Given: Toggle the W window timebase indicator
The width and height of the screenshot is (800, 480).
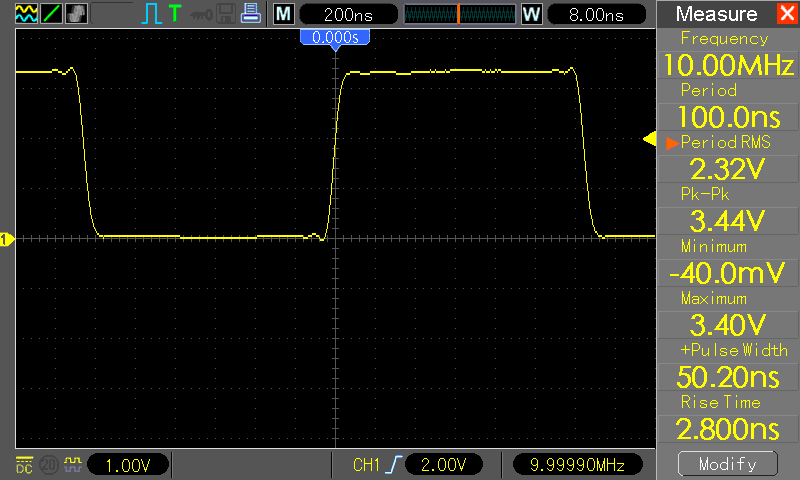Looking at the screenshot, I should click(x=531, y=14).
